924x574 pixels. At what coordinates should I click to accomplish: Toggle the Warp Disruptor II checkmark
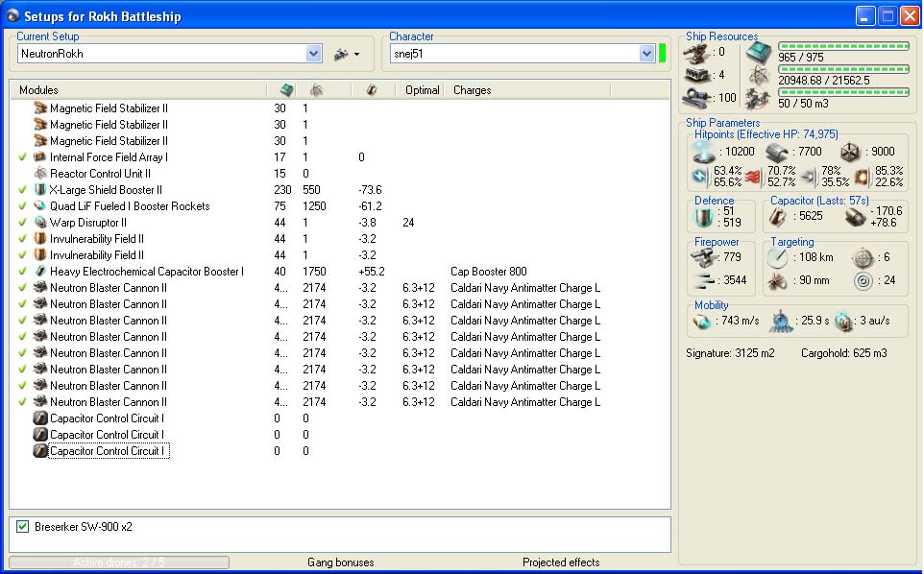22,223
